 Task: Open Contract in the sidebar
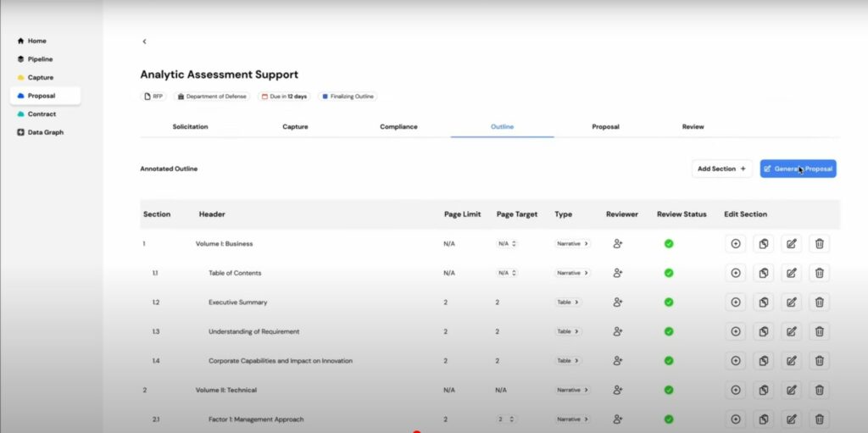point(36,114)
